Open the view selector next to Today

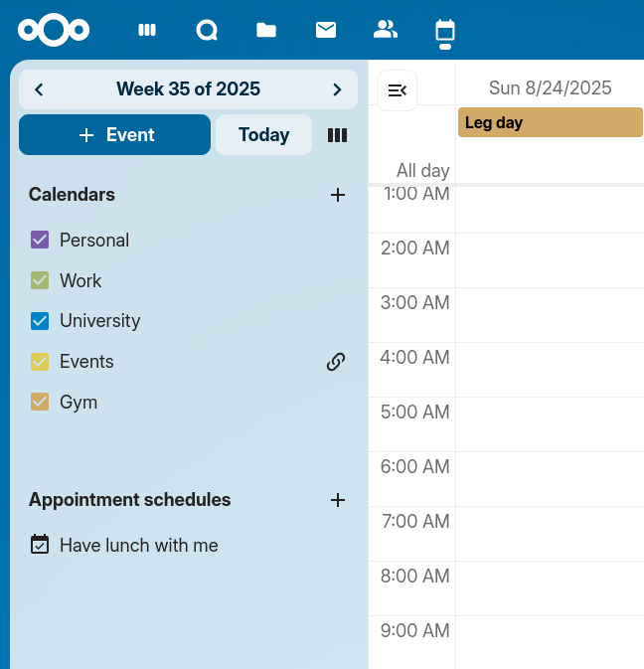(337, 135)
